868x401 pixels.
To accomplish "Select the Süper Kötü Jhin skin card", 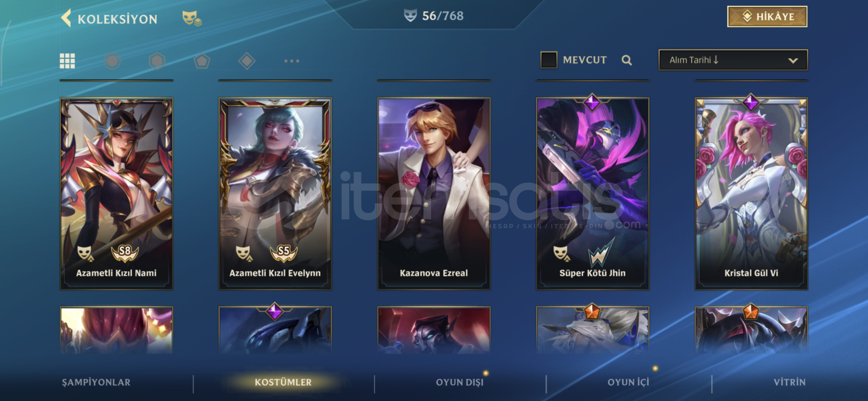I will [x=593, y=193].
